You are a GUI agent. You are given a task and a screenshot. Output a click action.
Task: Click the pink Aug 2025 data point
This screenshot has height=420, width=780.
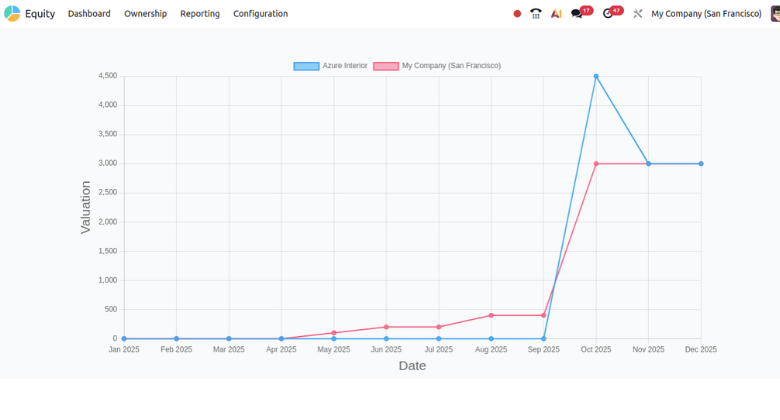coord(491,315)
